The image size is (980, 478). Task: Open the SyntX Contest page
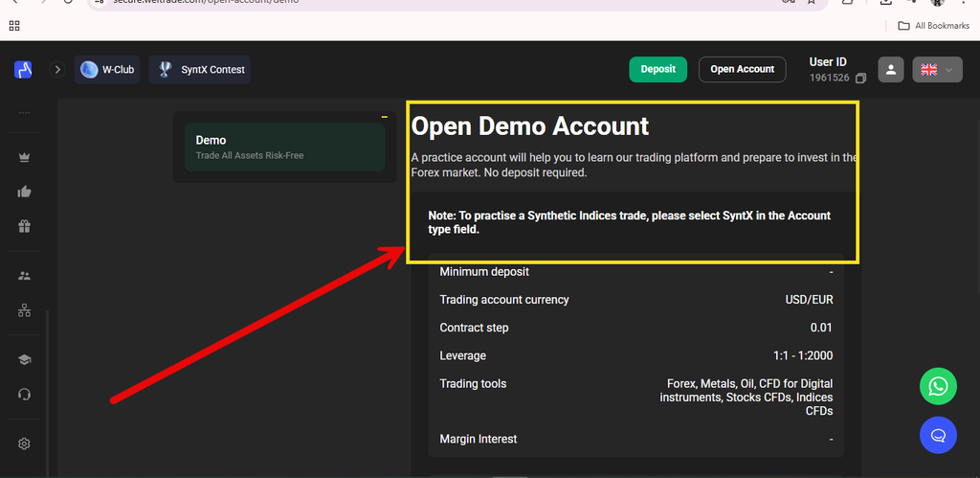click(x=199, y=69)
